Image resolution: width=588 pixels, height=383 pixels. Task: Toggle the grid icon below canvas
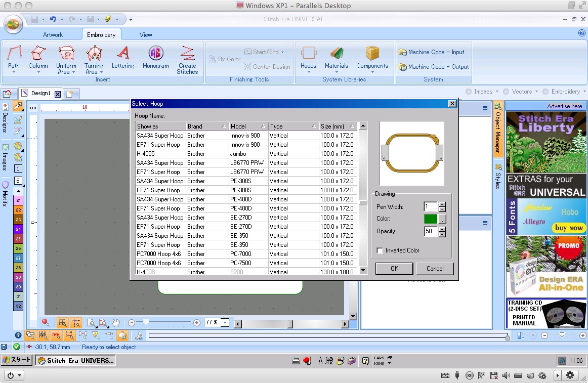click(x=62, y=322)
